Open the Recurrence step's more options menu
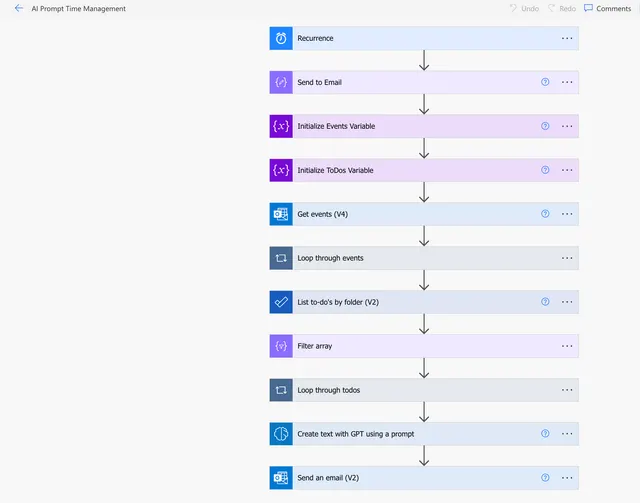The width and height of the screenshot is (640, 503). [567, 38]
